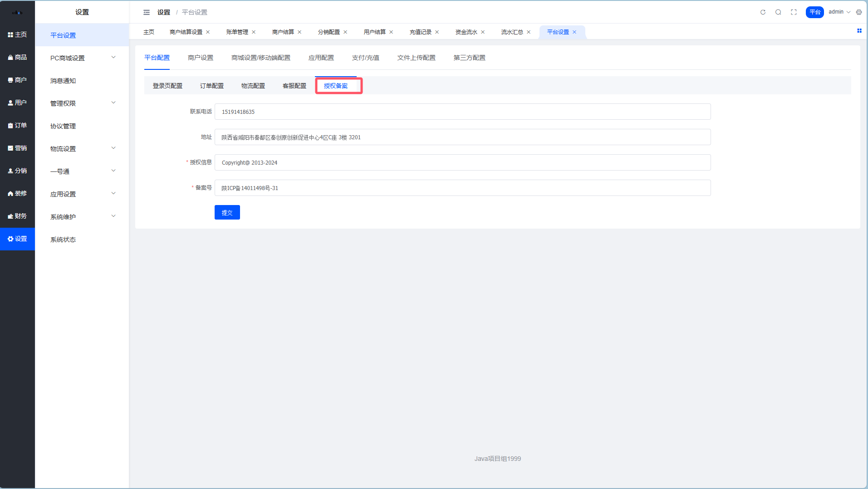This screenshot has height=489, width=868.
Task: Go to 商品 in left sidebar
Action: (17, 57)
